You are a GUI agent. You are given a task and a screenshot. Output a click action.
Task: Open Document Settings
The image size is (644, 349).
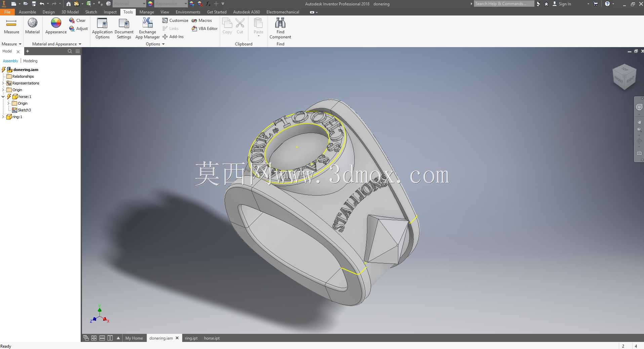(x=124, y=29)
